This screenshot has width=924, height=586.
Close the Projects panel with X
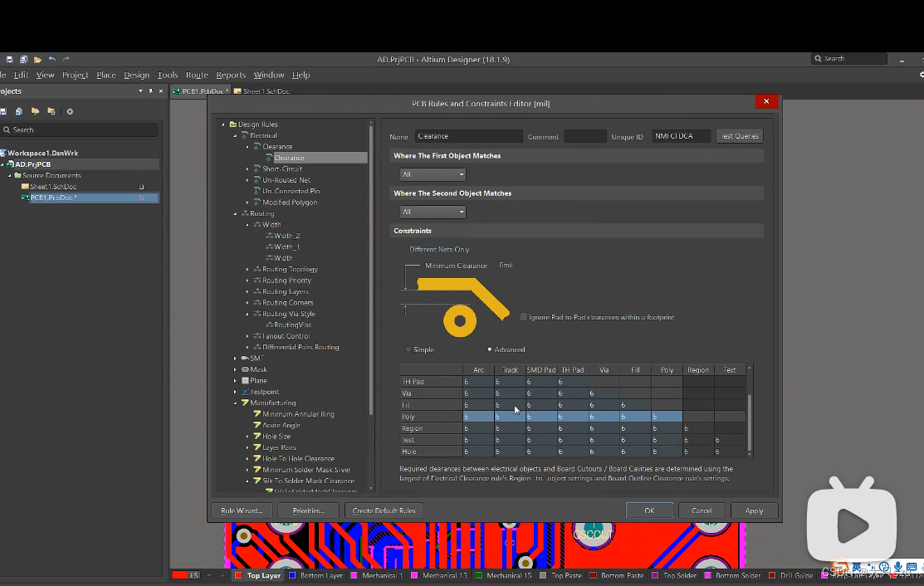tap(161, 91)
